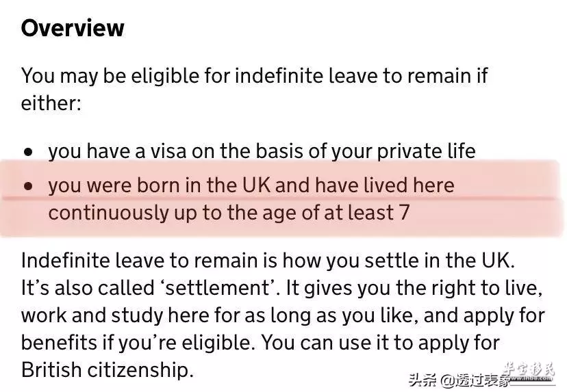The image size is (567, 392).
Task: Click 'continuously up to the age of at least 7'
Action: click(x=229, y=213)
